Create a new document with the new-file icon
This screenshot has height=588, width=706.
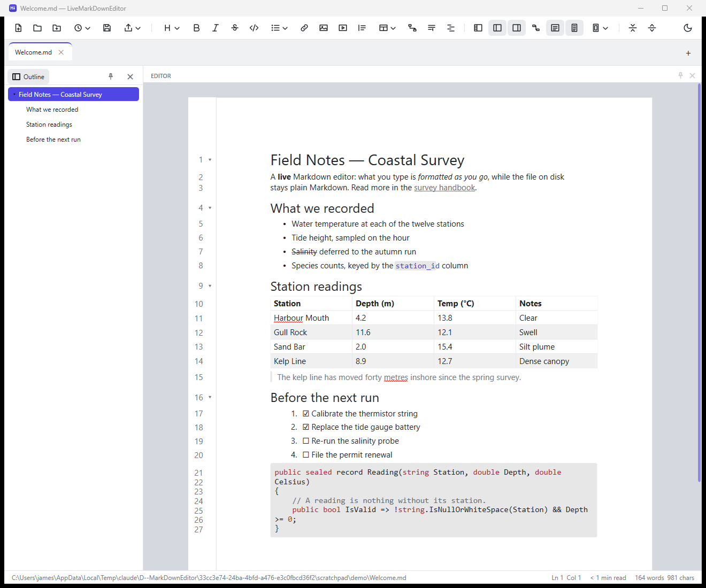point(18,28)
